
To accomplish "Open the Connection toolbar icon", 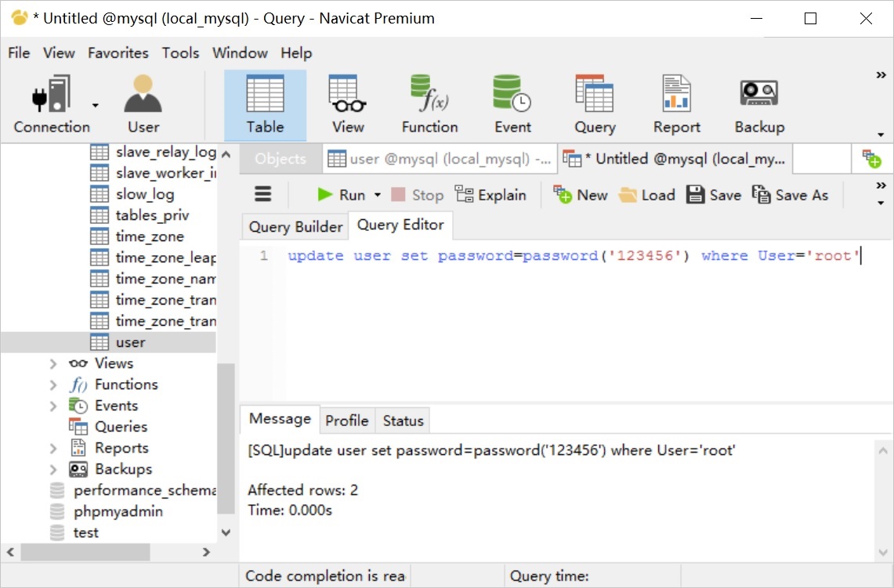I will coord(51,105).
